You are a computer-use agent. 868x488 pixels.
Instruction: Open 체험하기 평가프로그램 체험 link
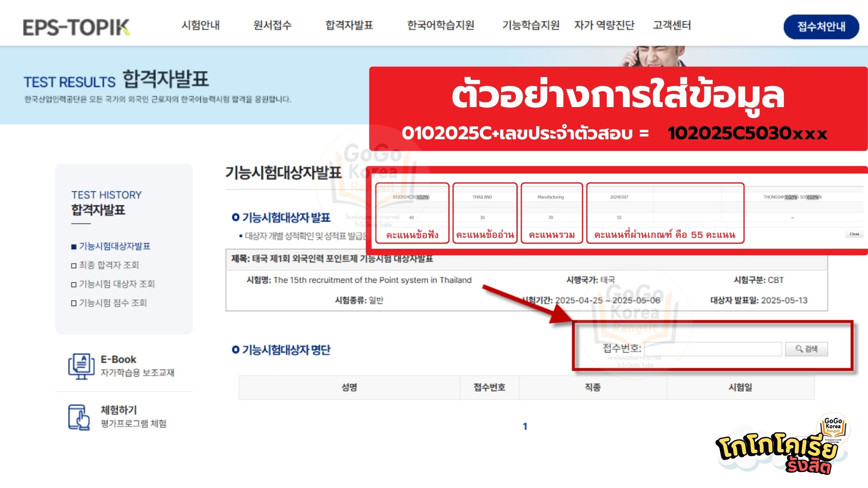click(x=134, y=417)
